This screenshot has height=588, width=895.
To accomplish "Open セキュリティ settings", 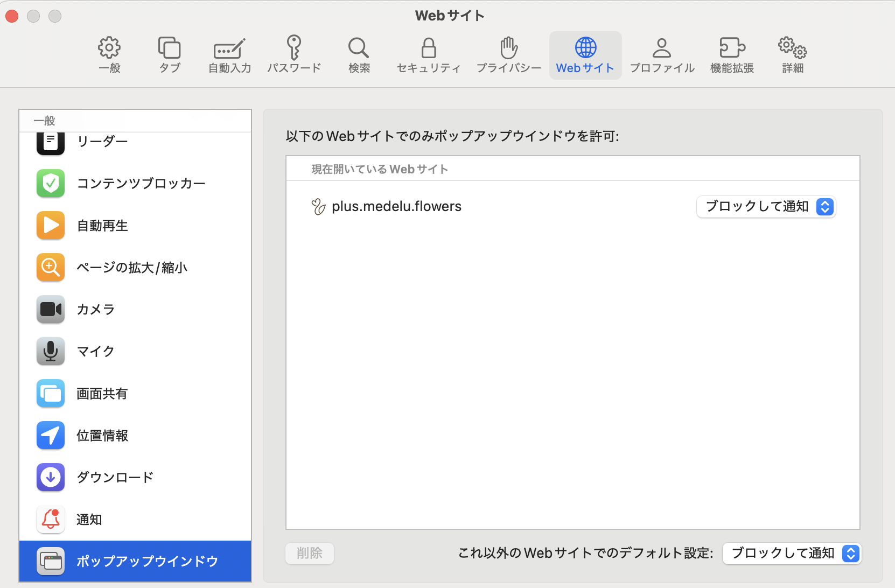I will (428, 54).
